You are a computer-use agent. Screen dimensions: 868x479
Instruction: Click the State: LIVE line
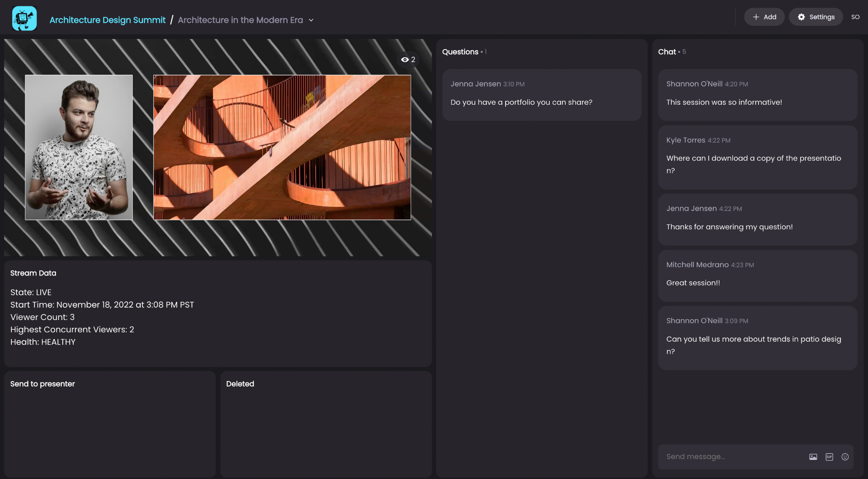click(x=31, y=292)
